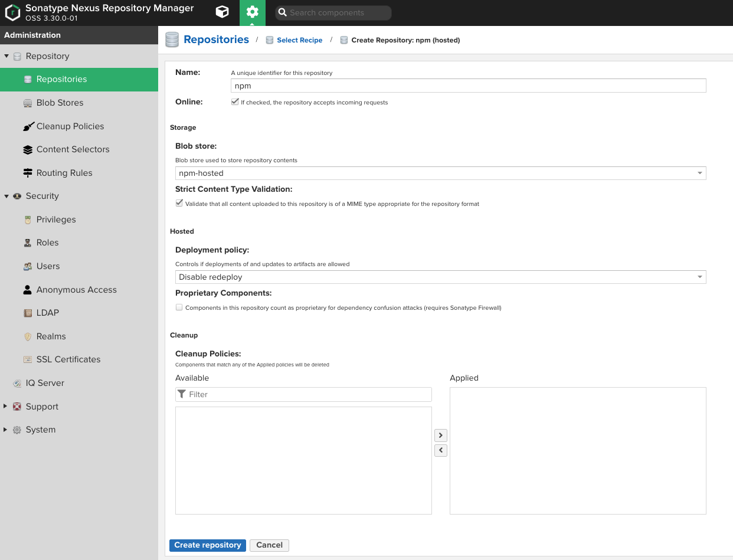The height and width of the screenshot is (560, 733).
Task: Open Browse view via cube icon
Action: point(222,12)
